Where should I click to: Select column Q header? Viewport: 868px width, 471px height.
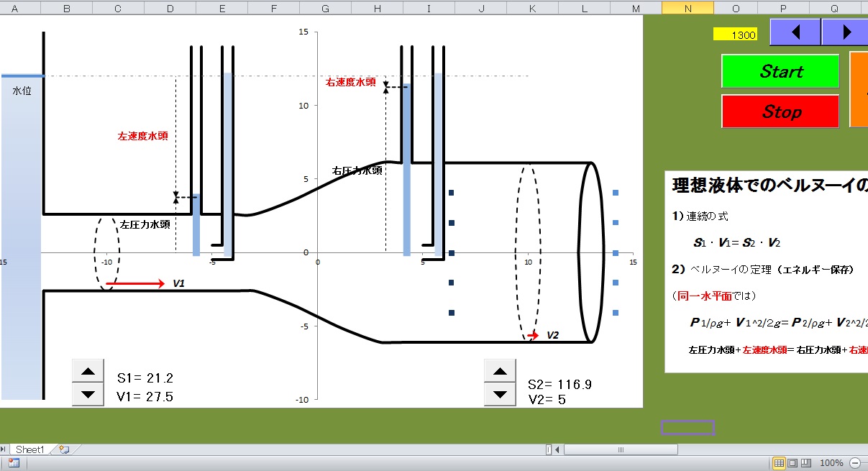(834, 8)
